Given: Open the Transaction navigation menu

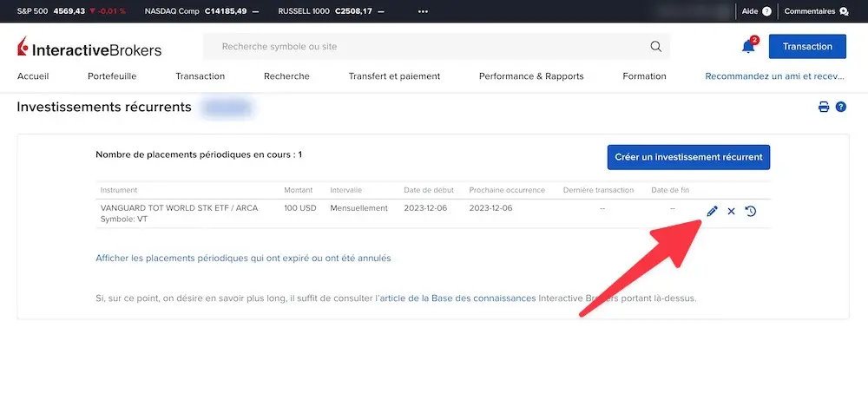Looking at the screenshot, I should pos(200,76).
